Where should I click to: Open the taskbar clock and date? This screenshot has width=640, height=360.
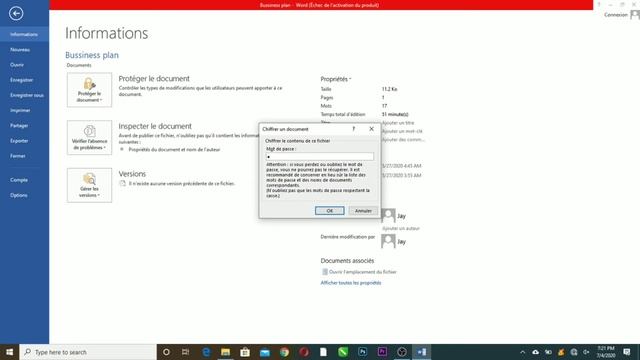[x=606, y=352]
